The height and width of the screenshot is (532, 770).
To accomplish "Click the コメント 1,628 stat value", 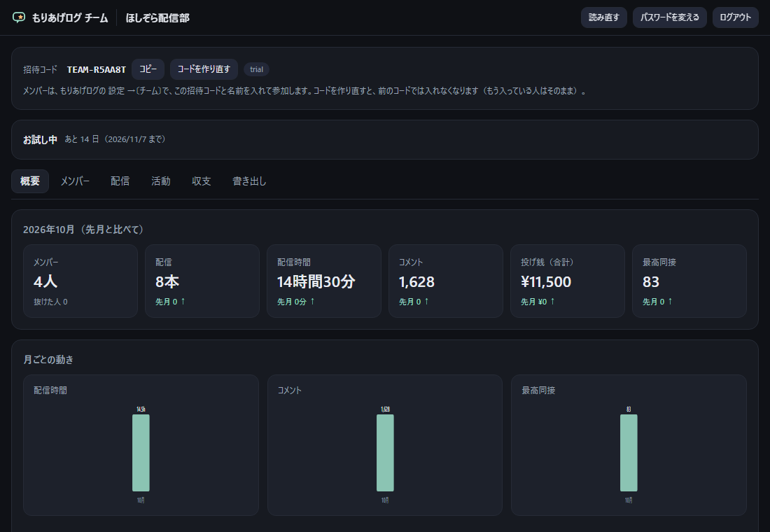I will coord(417,282).
